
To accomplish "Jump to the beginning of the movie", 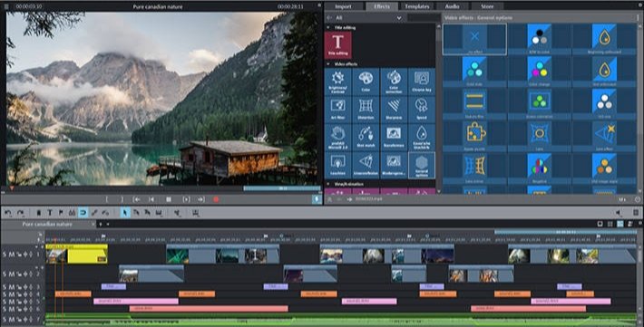I will pyautogui.click(x=151, y=199).
